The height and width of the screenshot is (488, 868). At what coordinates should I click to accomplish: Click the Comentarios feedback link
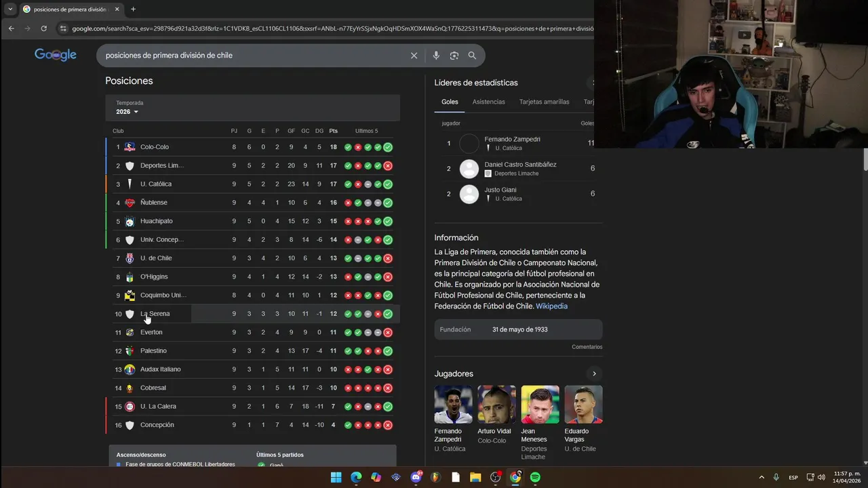[x=587, y=347]
